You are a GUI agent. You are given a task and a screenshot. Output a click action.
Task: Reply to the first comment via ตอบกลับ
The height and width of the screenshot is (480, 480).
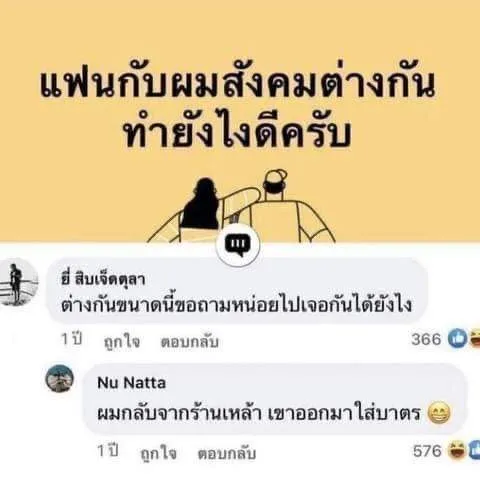[x=190, y=342]
